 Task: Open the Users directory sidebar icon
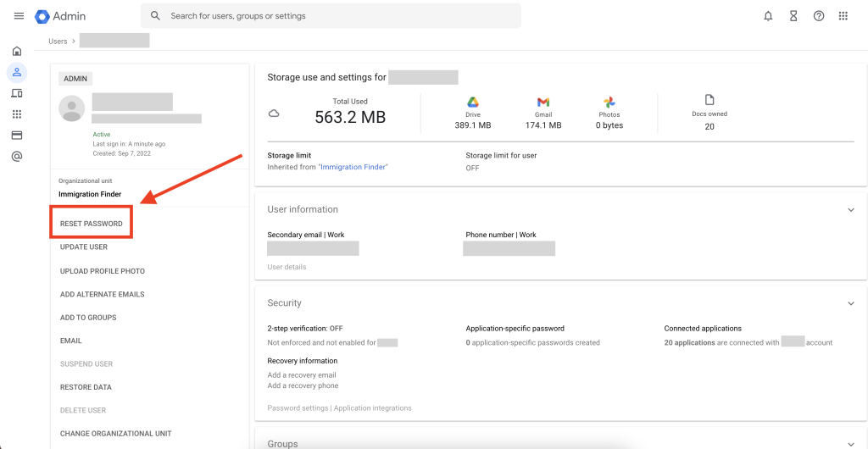click(x=17, y=72)
